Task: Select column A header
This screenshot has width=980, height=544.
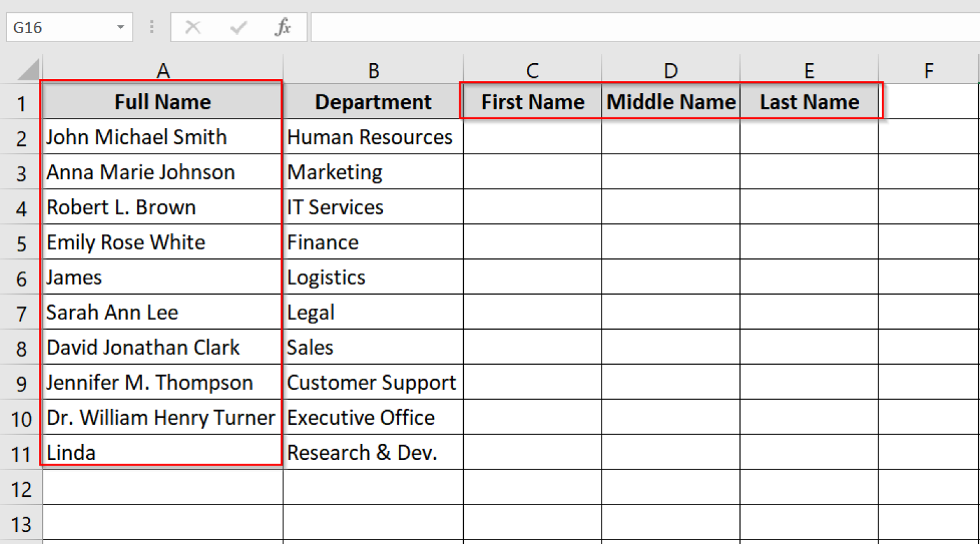Action: point(163,70)
